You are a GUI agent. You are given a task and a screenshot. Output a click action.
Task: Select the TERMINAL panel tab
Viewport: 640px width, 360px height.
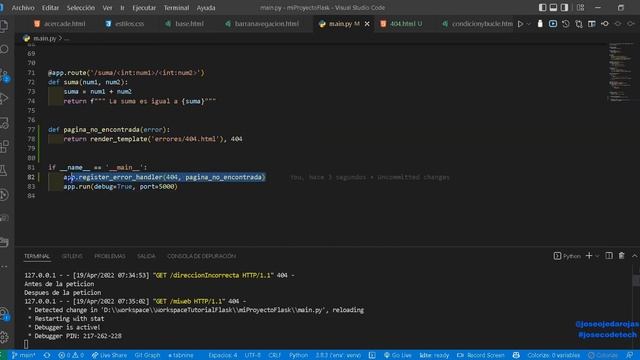37,256
